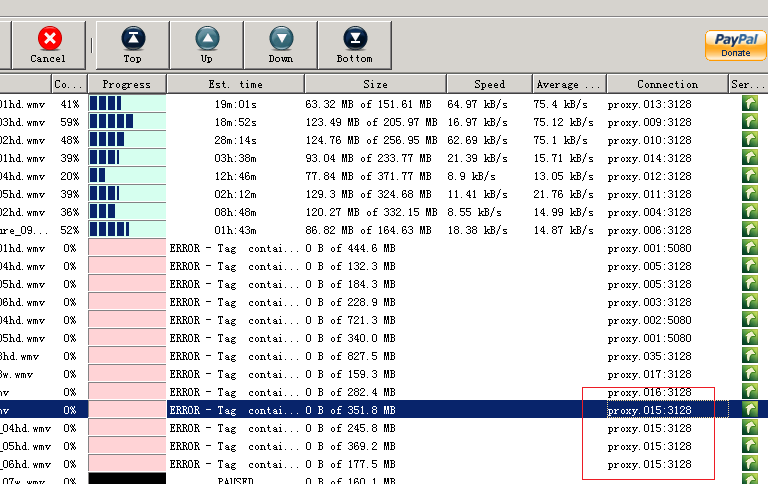This screenshot has height=484, width=768.
Task: Click the 59% progress bar
Action: tap(126, 122)
